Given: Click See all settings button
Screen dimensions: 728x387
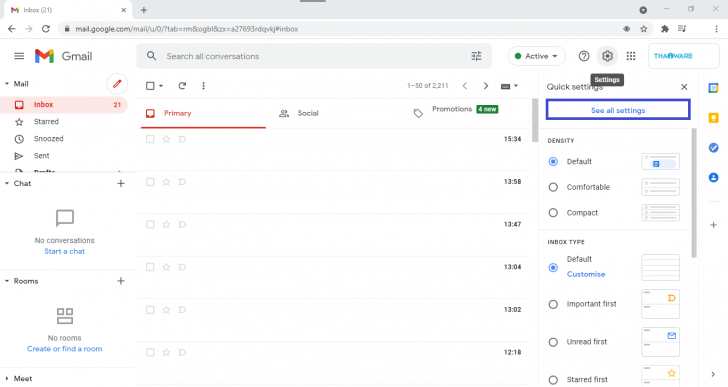Looking at the screenshot, I should pos(618,110).
